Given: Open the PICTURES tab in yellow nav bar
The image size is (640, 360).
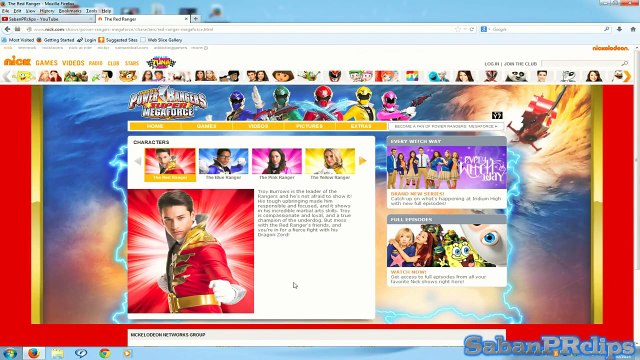Looking at the screenshot, I should [x=309, y=126].
